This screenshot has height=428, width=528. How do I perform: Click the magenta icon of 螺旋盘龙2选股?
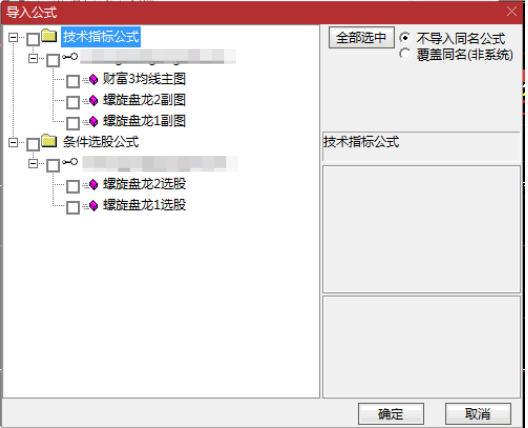pyautogui.click(x=93, y=184)
